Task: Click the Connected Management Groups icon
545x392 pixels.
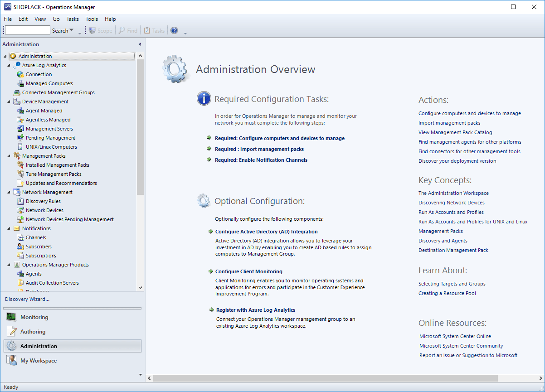Action: [16, 92]
